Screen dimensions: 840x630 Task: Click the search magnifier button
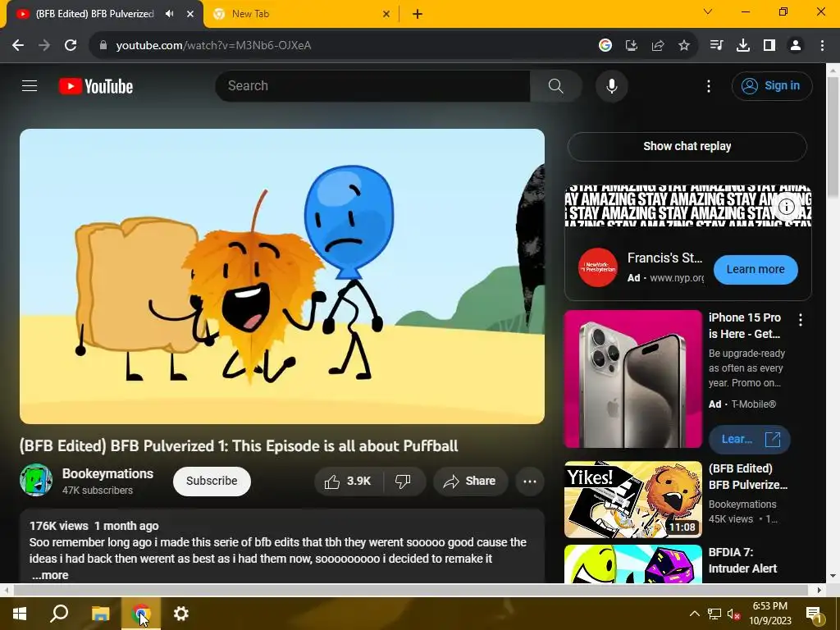[x=556, y=85]
